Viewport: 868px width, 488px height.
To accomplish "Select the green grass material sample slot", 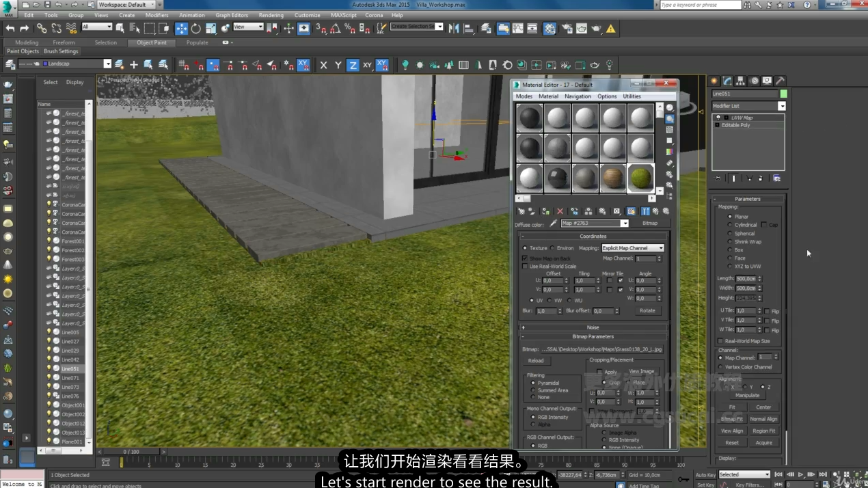I will pyautogui.click(x=640, y=178).
